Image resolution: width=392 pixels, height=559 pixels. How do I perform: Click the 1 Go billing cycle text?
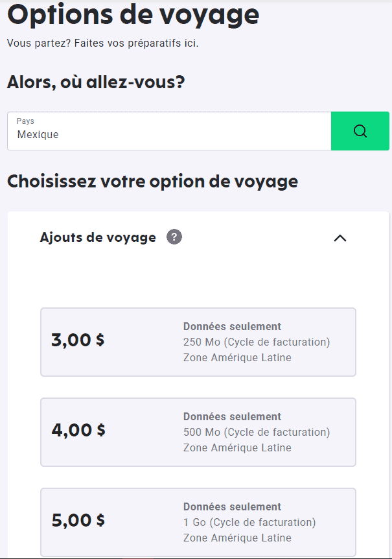click(x=249, y=522)
